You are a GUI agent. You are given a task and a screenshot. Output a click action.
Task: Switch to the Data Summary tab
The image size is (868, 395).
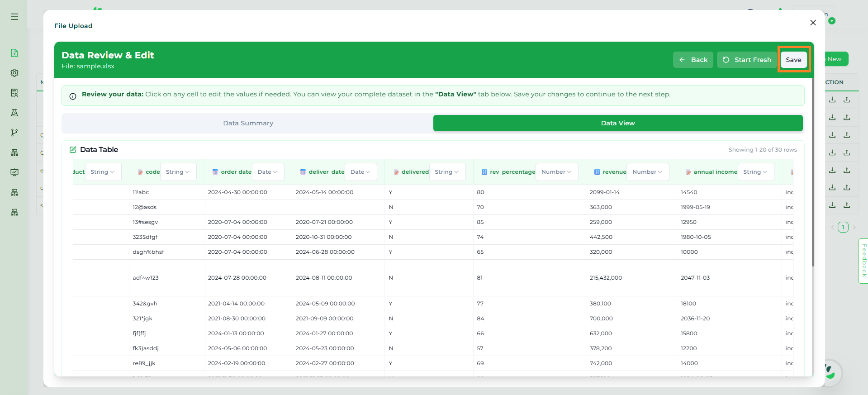(x=248, y=123)
